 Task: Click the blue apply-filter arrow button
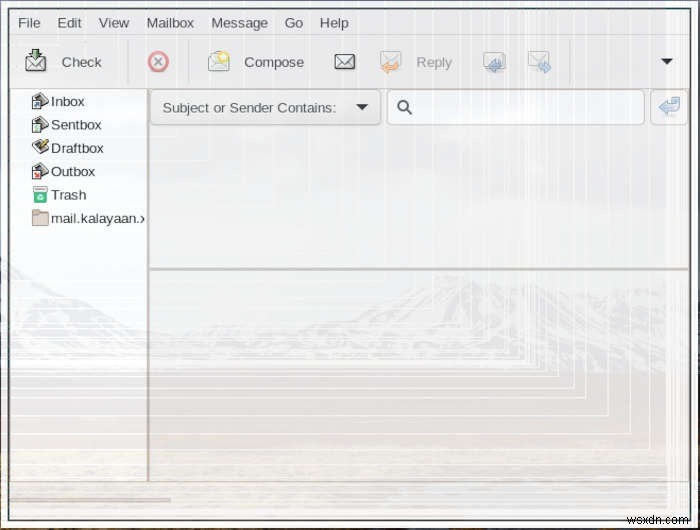pyautogui.click(x=669, y=107)
